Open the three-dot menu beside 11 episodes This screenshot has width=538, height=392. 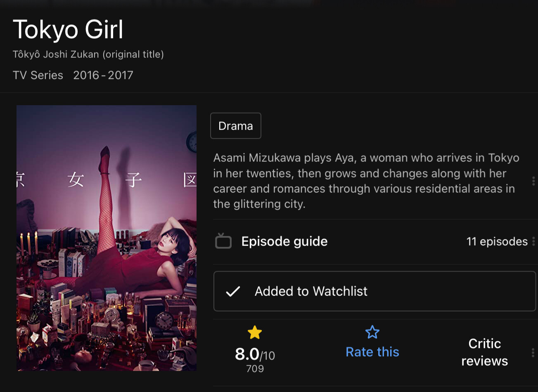click(x=533, y=241)
